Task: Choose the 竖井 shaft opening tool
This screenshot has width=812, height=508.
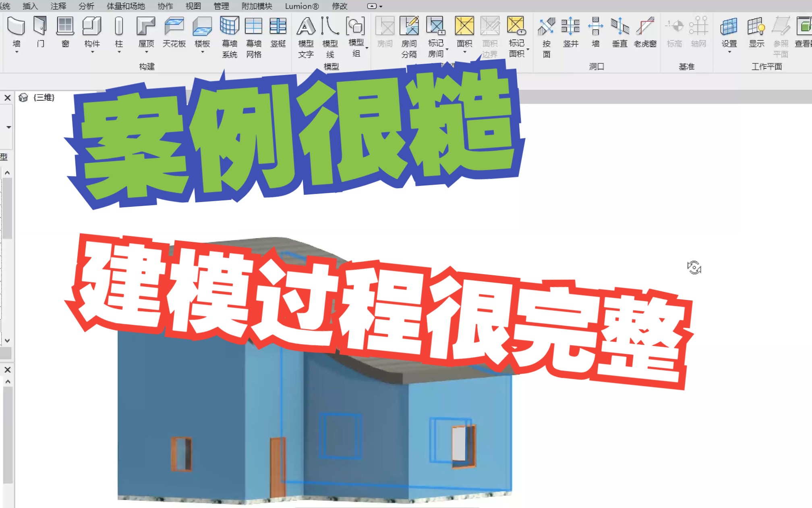Action: coord(570,27)
